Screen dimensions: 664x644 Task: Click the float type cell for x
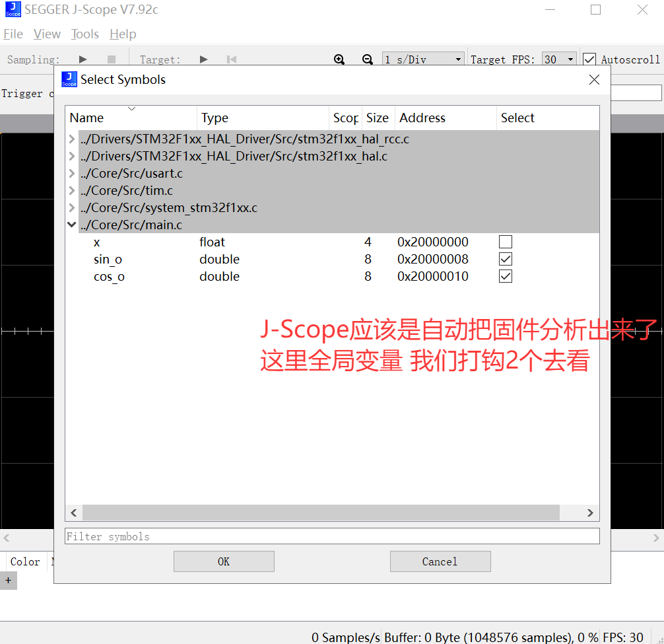coord(212,242)
